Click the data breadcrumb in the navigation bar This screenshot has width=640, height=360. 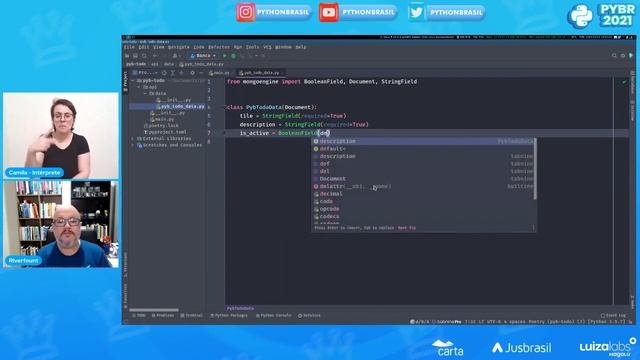point(169,64)
